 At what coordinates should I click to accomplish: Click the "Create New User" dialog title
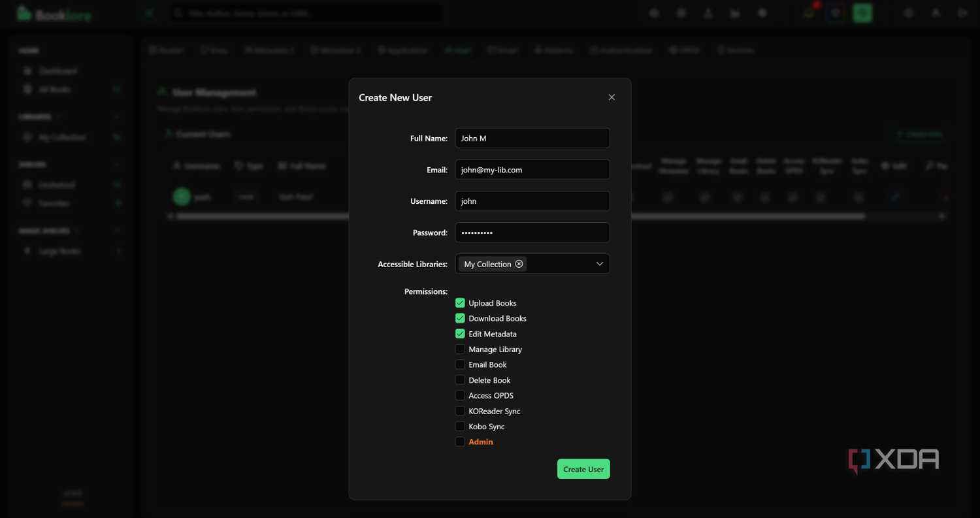395,97
